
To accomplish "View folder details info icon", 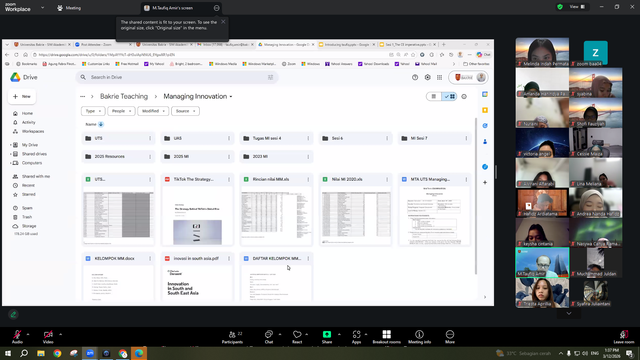I will click(464, 97).
